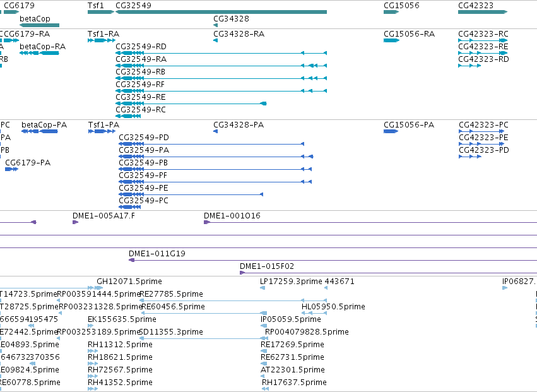Click the CG42323-RD transcript label
Screen dimensions: 537x392
483,59
